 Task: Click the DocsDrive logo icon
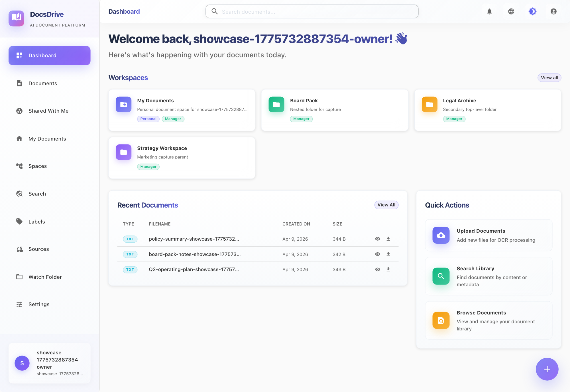click(x=16, y=18)
